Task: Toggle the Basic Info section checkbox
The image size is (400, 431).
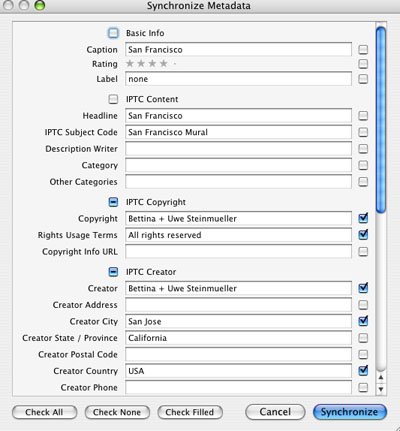Action: click(113, 33)
